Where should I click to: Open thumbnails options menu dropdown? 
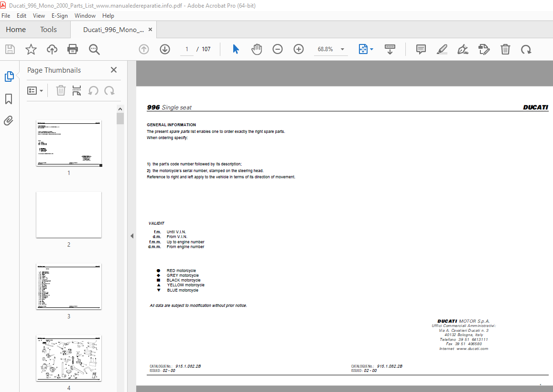pos(35,91)
